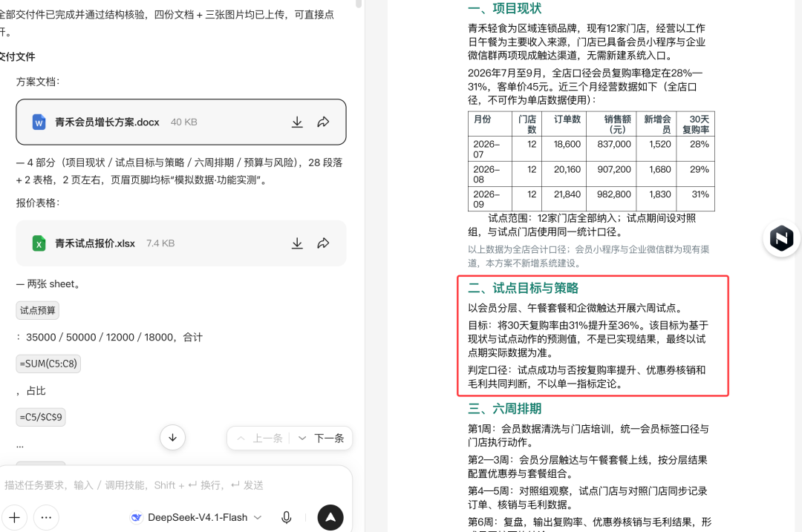Start voice input with the microphone
802x532 pixels.
(x=287, y=518)
